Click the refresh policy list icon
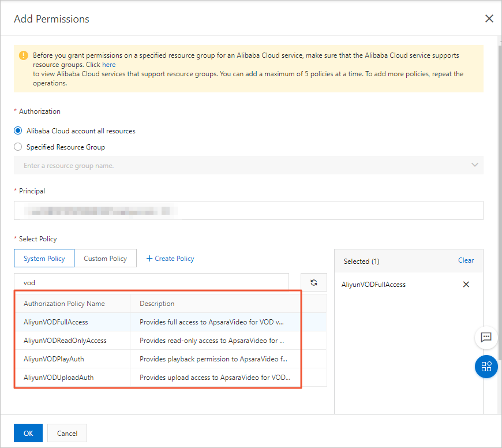This screenshot has height=448, width=502. pos(313,282)
